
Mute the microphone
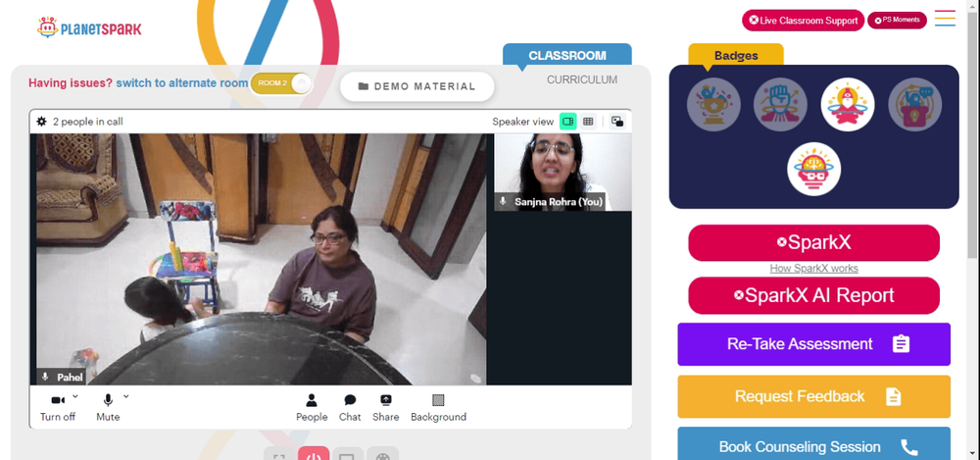click(x=108, y=407)
